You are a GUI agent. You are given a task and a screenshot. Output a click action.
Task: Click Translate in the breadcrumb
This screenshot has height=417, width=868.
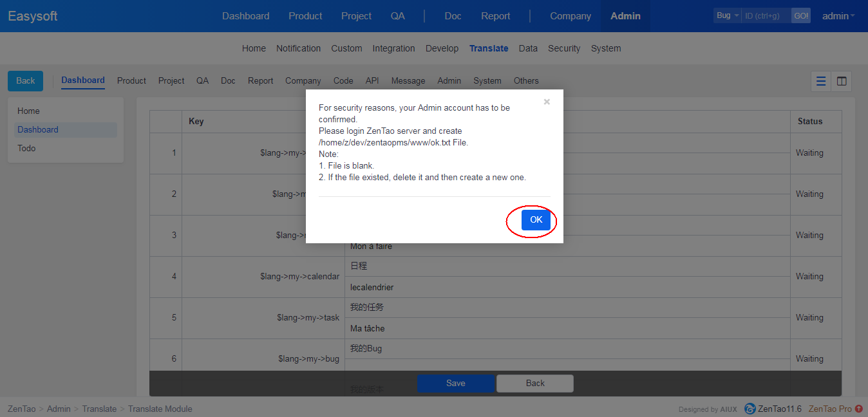point(99,409)
